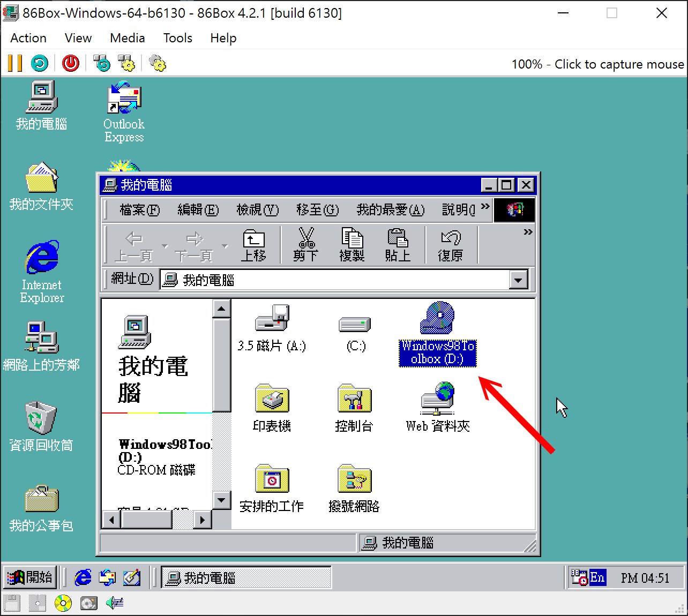This screenshot has height=616, width=688.
Task: Select the 我的文件夾 desktop folder
Action: point(41,186)
